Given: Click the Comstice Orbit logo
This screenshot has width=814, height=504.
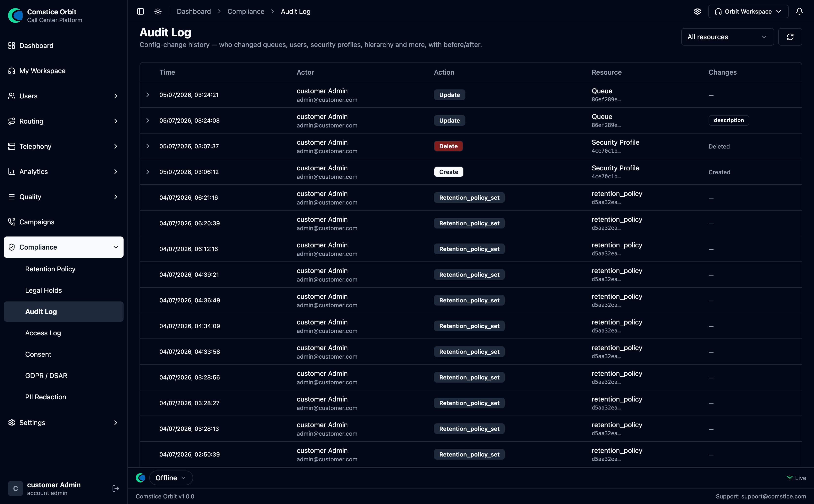Looking at the screenshot, I should click(x=16, y=15).
